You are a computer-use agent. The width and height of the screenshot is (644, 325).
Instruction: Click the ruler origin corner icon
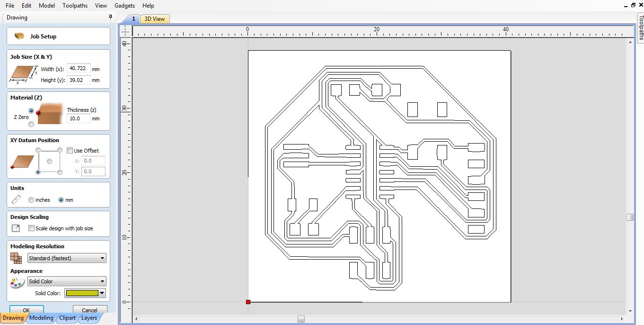click(x=125, y=31)
